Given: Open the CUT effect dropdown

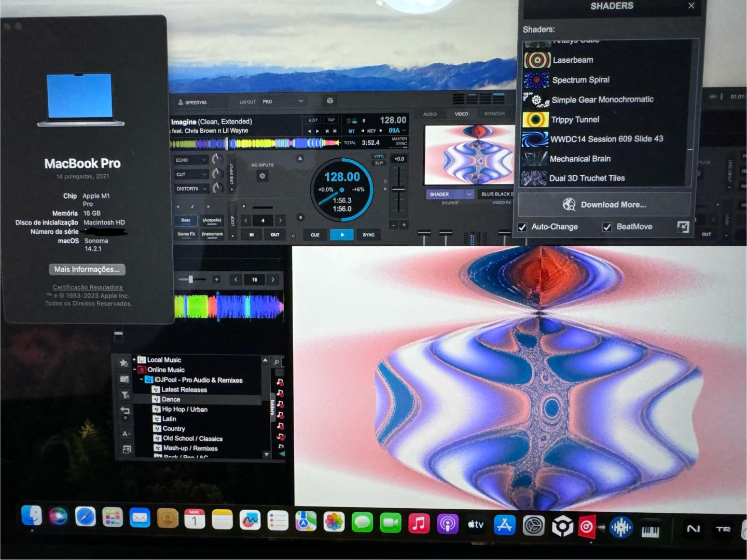Looking at the screenshot, I should point(191,174).
